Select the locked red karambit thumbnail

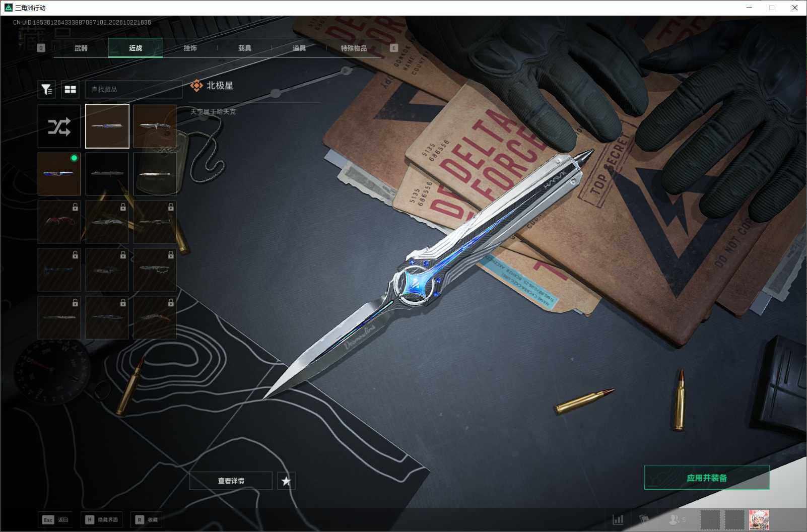pyautogui.click(x=59, y=222)
